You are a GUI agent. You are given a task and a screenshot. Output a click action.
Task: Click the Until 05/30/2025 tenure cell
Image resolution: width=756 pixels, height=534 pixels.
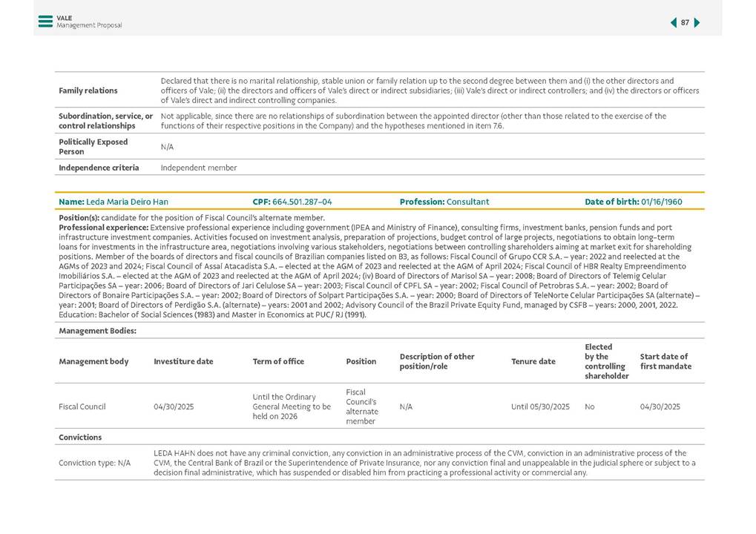tap(540, 407)
